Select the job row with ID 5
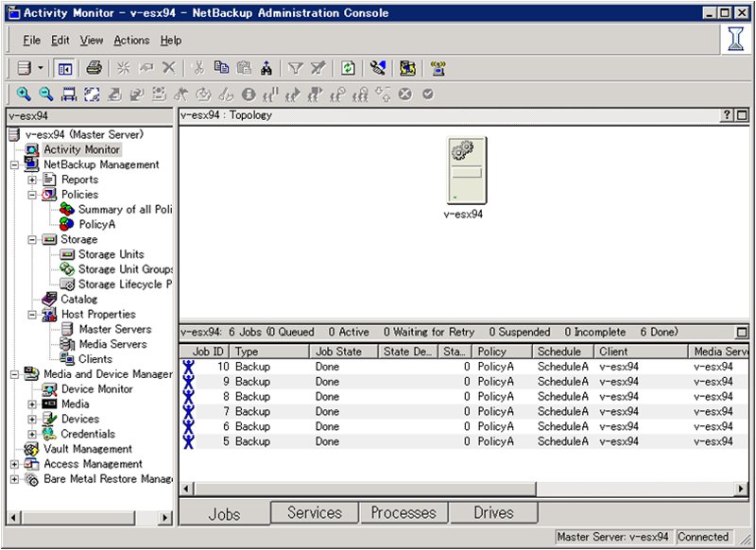 click(464, 441)
